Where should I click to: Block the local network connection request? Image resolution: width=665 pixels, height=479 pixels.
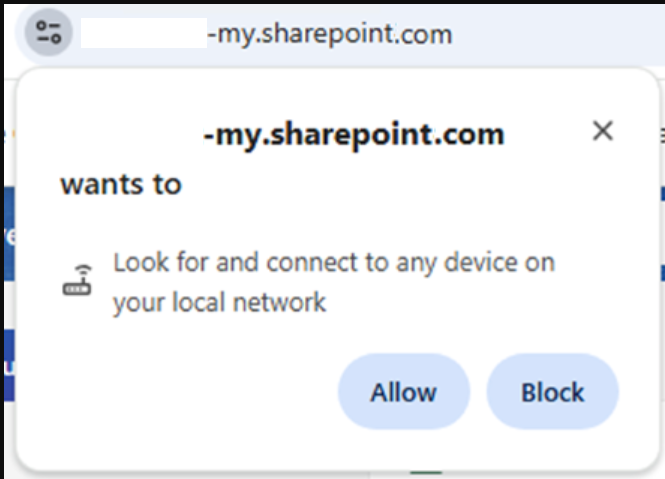[552, 392]
